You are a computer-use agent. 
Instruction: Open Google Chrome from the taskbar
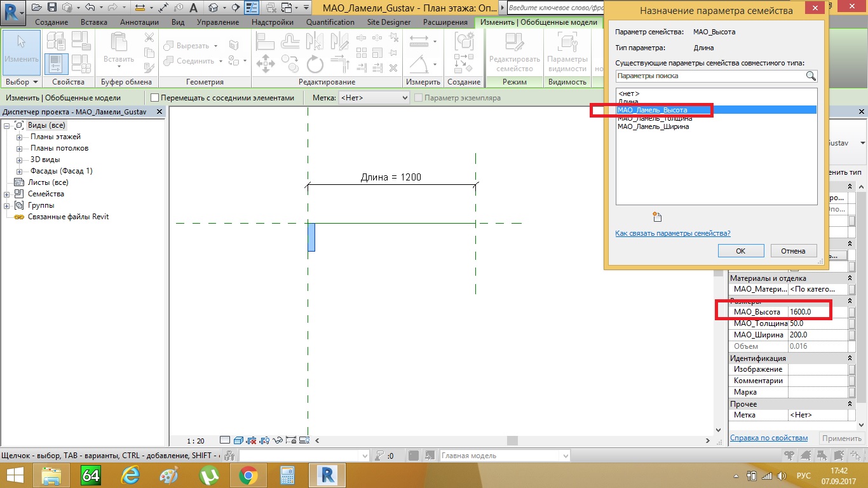248,475
